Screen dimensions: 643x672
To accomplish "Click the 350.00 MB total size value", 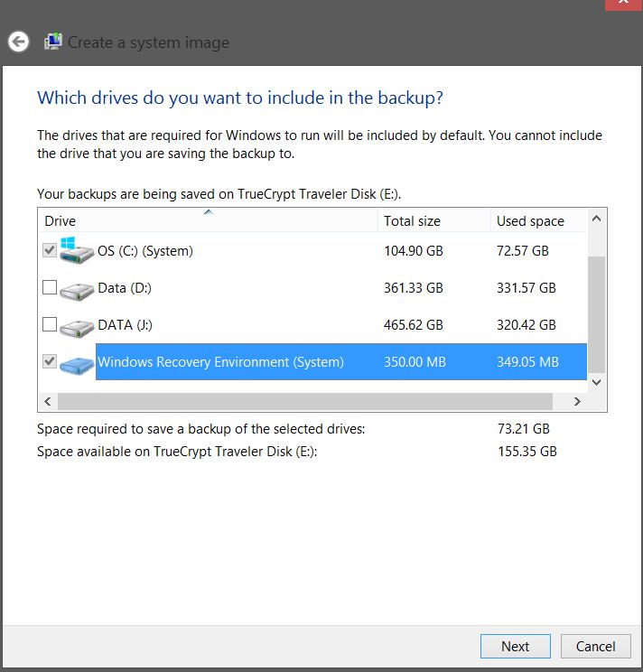I will 415,361.
